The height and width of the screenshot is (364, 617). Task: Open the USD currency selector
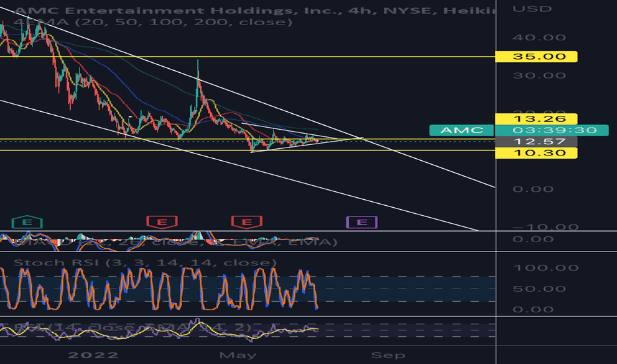pos(532,9)
